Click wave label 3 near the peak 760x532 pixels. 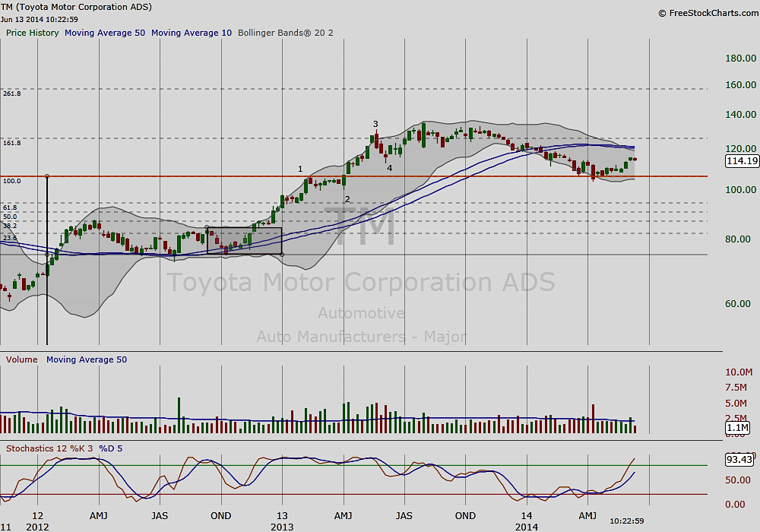click(375, 124)
